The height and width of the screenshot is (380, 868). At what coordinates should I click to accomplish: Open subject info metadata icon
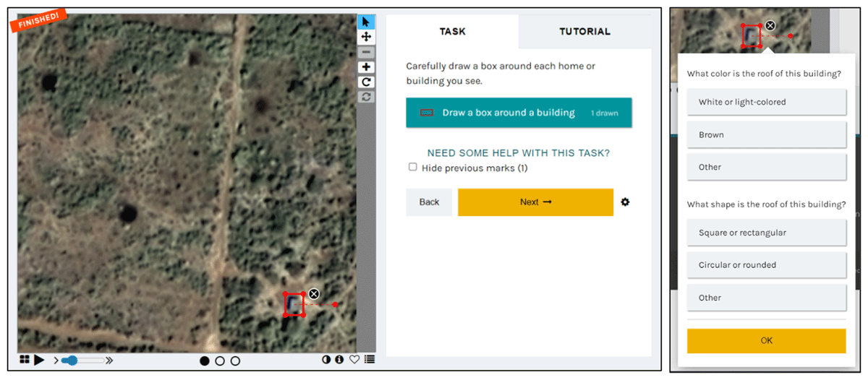point(339,359)
